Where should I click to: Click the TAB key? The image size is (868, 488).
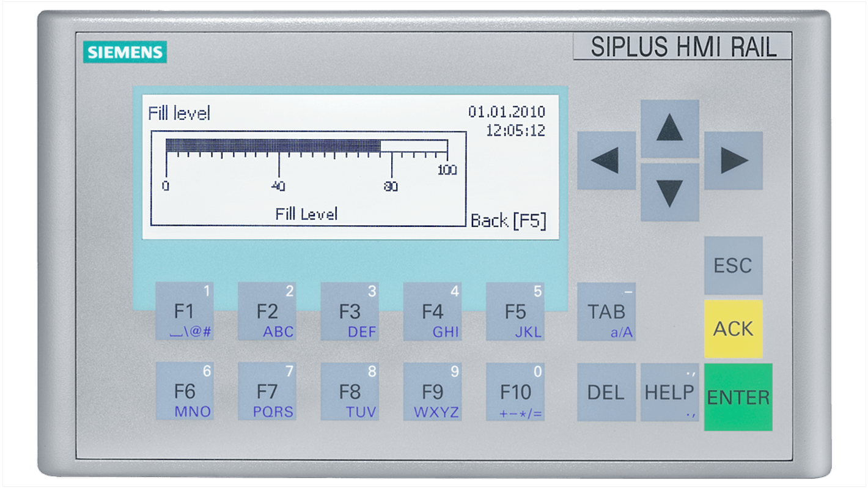[x=606, y=312]
